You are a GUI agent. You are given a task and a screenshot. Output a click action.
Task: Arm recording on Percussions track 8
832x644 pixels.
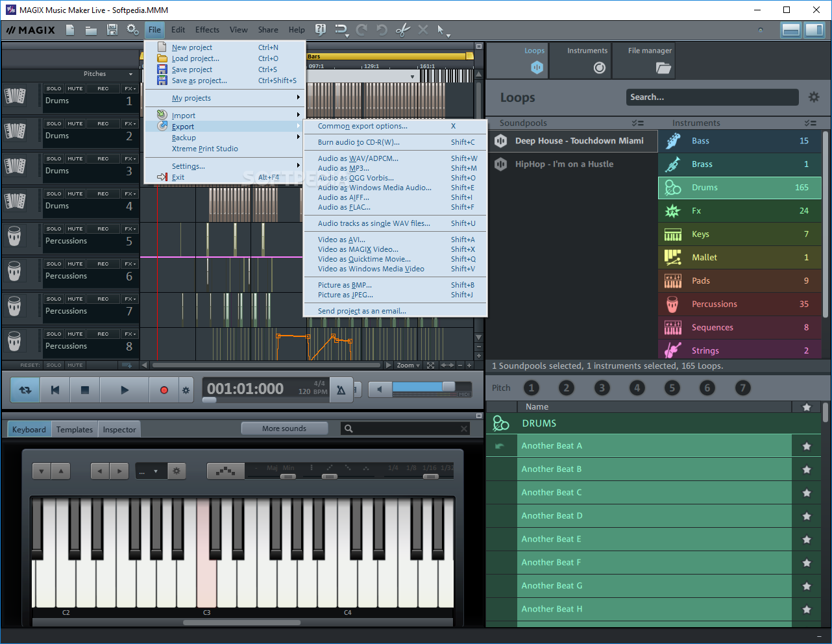103,334
